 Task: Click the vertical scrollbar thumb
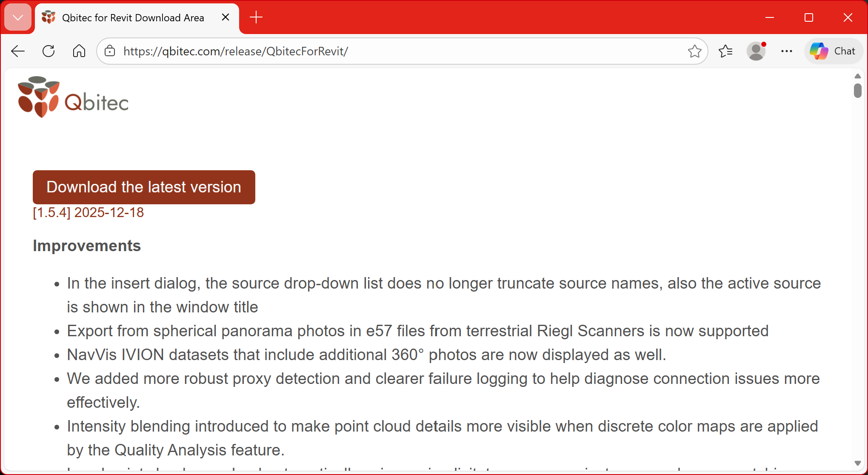tap(858, 90)
